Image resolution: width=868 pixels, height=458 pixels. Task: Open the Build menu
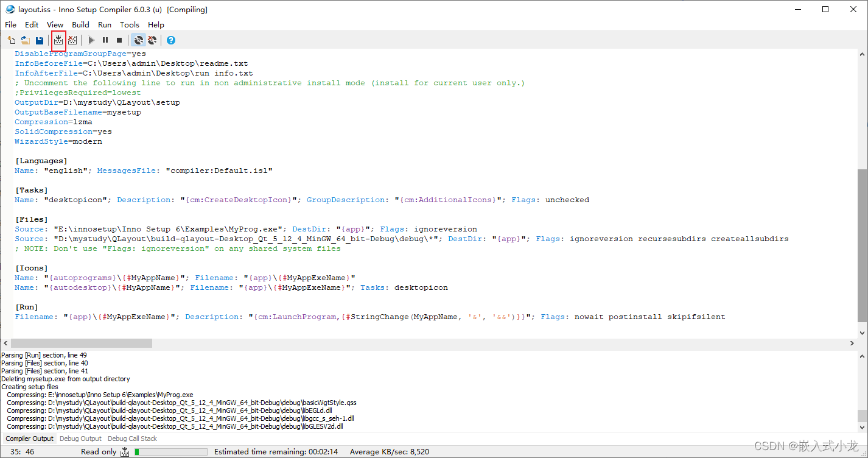click(x=80, y=25)
